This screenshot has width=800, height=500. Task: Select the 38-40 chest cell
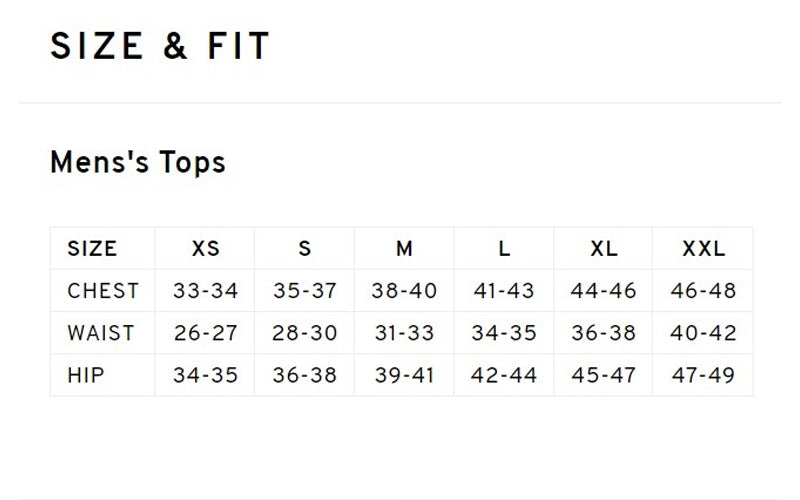tap(404, 291)
